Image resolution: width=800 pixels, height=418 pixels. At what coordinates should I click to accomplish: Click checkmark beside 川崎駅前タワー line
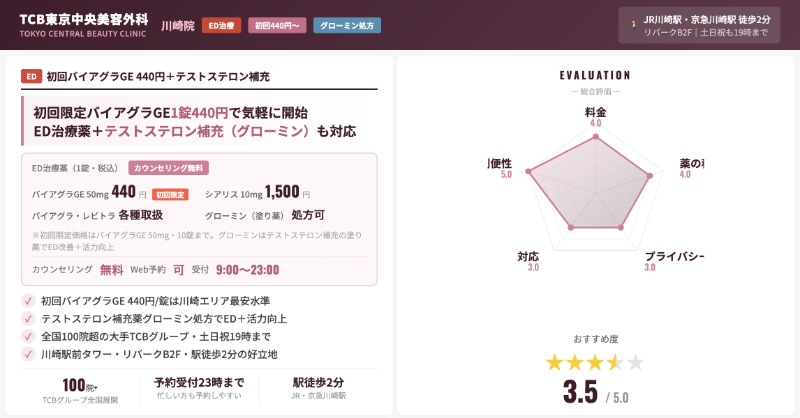tap(28, 355)
